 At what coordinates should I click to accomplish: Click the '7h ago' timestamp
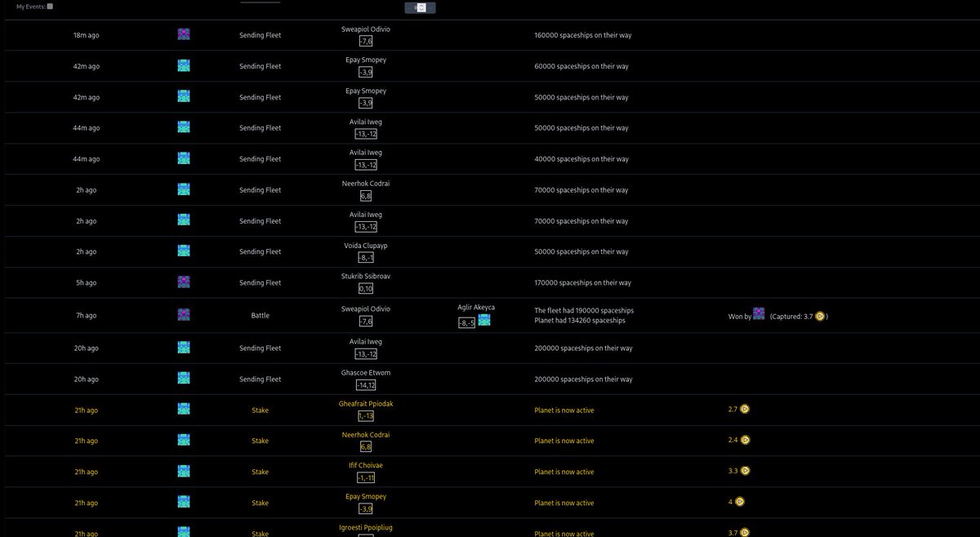(86, 314)
